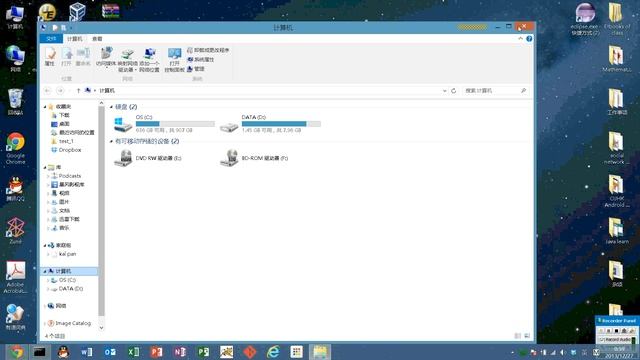The width and height of the screenshot is (640, 360).
Task: Click the navigation pane scrollbar
Action: (101, 211)
